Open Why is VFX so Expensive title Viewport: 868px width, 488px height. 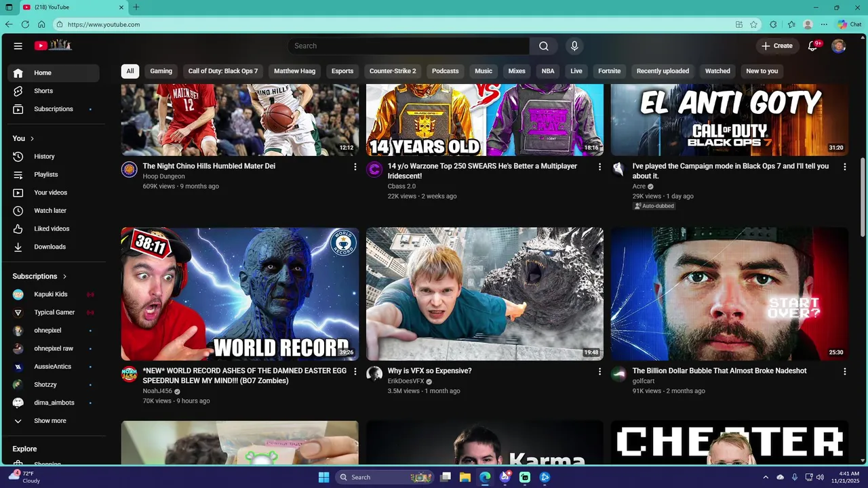pos(429,371)
